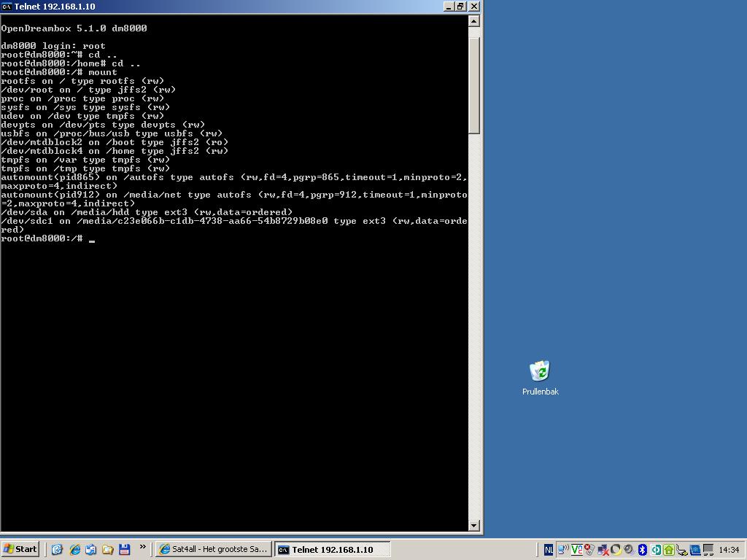
Task: Click the 'sysfs on /sys type sysfs' line
Action: 85,108
